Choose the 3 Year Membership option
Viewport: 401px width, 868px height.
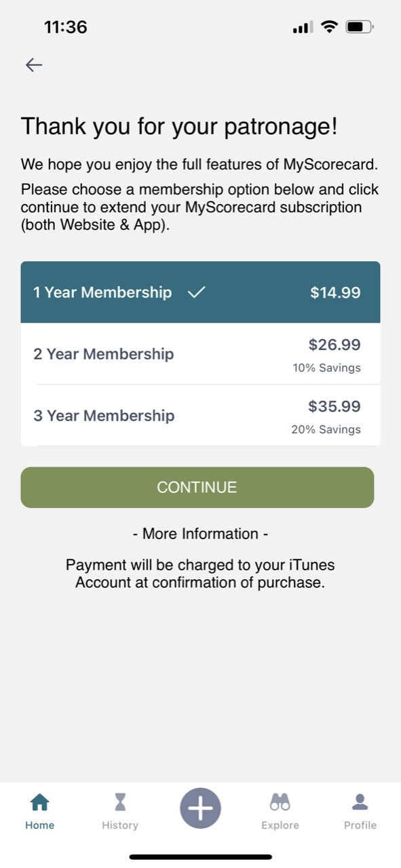click(200, 415)
